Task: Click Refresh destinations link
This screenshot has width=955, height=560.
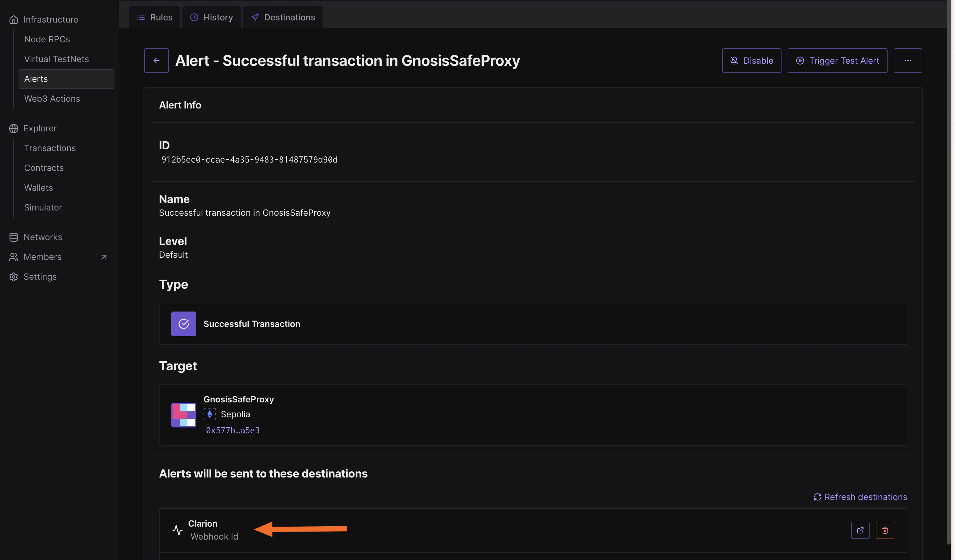Action: [860, 497]
